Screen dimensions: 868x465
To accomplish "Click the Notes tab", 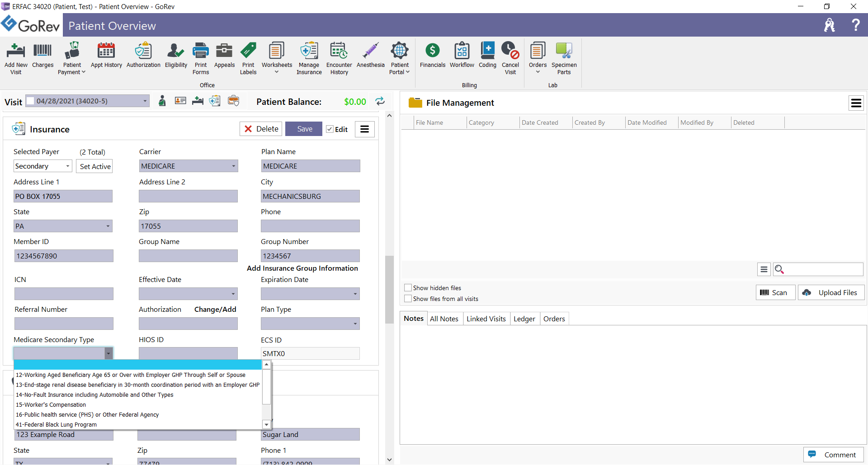I will (413, 319).
